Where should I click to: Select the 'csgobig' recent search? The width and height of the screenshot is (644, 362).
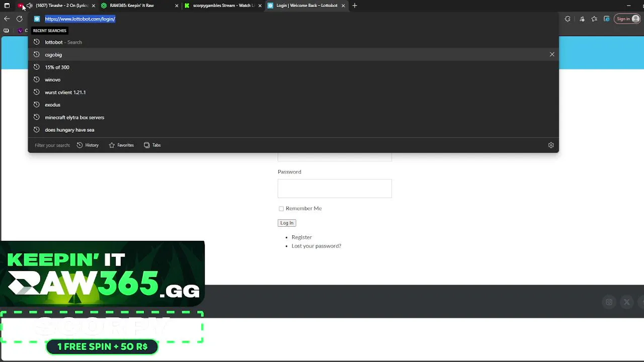point(293,55)
